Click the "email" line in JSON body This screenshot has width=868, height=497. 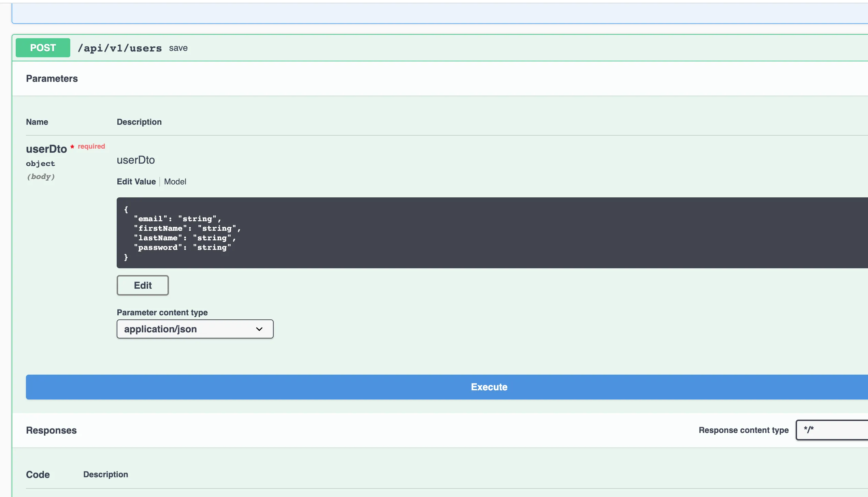pos(177,219)
